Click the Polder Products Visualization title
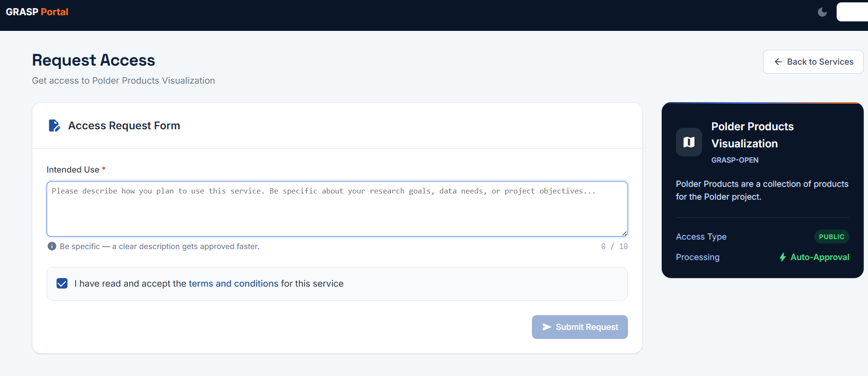This screenshot has height=376, width=868. pos(752,135)
